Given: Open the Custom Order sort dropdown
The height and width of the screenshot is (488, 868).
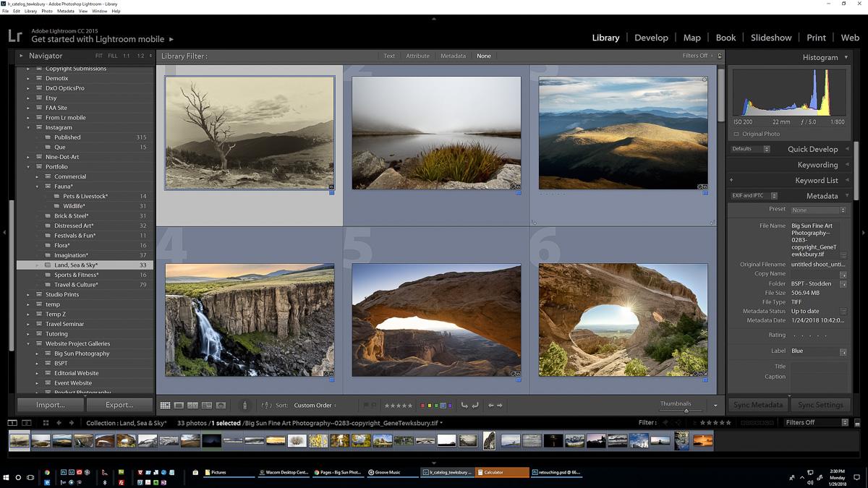Looking at the screenshot, I should pyautogui.click(x=314, y=406).
